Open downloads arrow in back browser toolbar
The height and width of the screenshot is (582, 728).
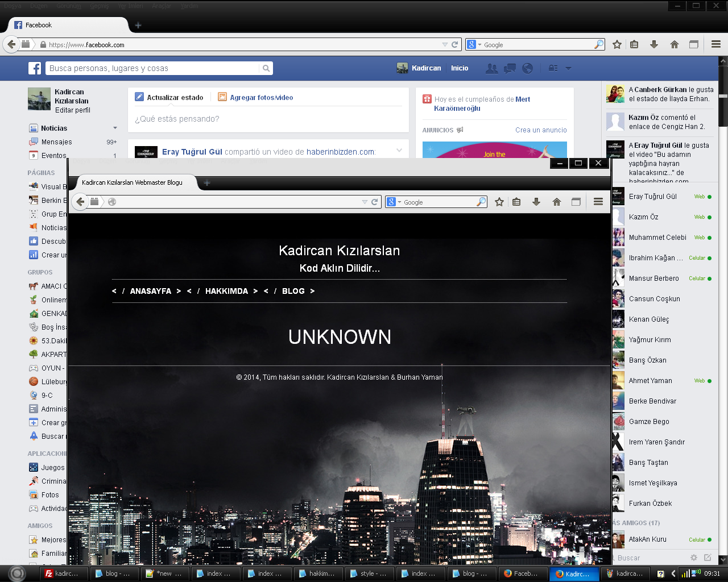pyautogui.click(x=654, y=44)
